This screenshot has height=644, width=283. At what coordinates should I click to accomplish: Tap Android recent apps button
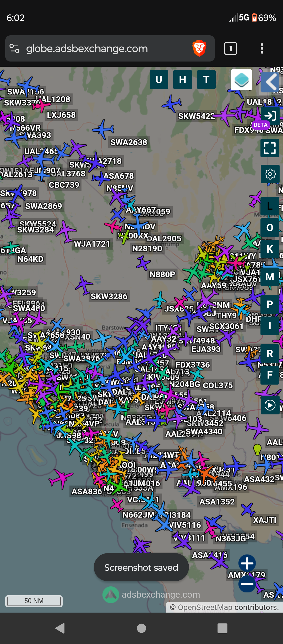pyautogui.click(x=222, y=628)
